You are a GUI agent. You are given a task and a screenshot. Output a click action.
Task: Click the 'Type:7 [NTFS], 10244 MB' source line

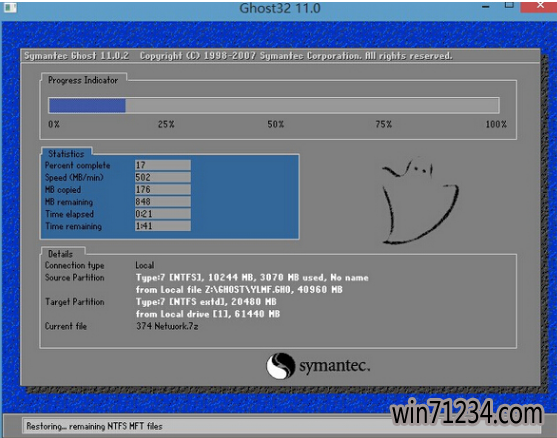[252, 277]
